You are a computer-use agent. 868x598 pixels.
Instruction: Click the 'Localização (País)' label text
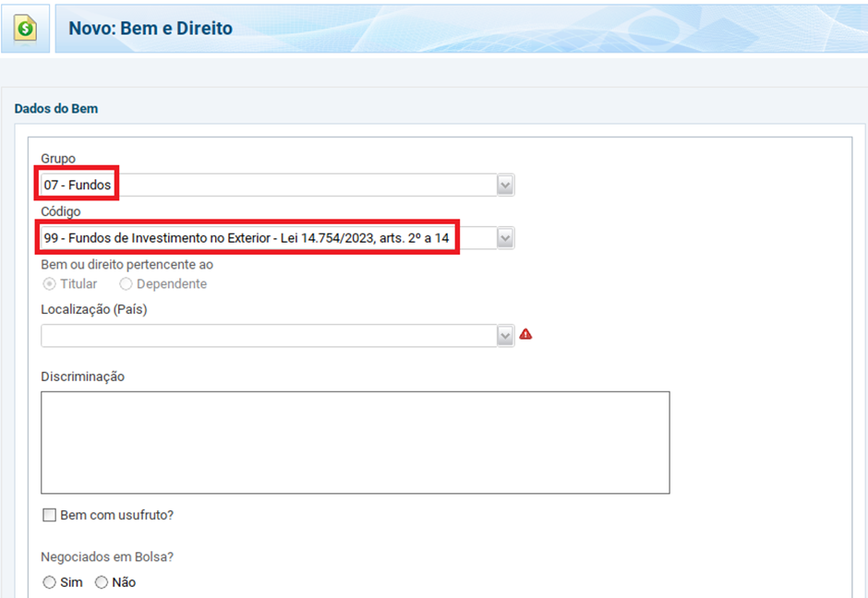[x=94, y=309]
